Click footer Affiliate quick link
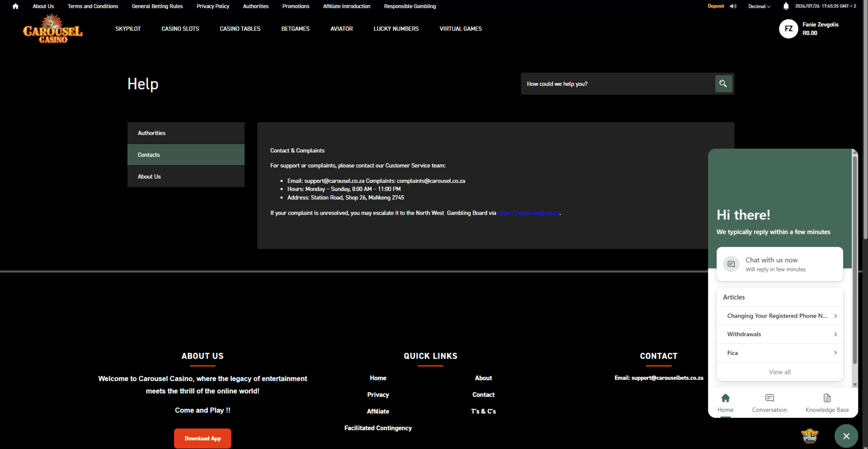This screenshot has height=449, width=868. coord(378,412)
